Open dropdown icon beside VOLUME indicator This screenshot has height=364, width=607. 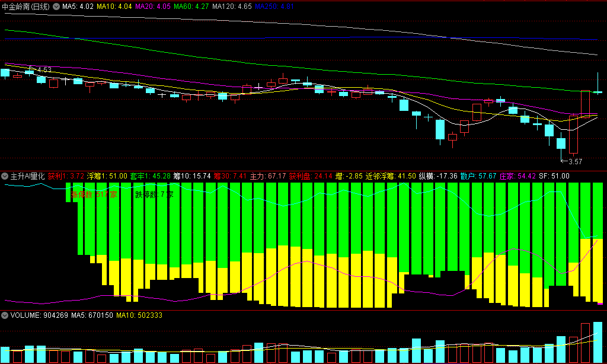pos(5,315)
